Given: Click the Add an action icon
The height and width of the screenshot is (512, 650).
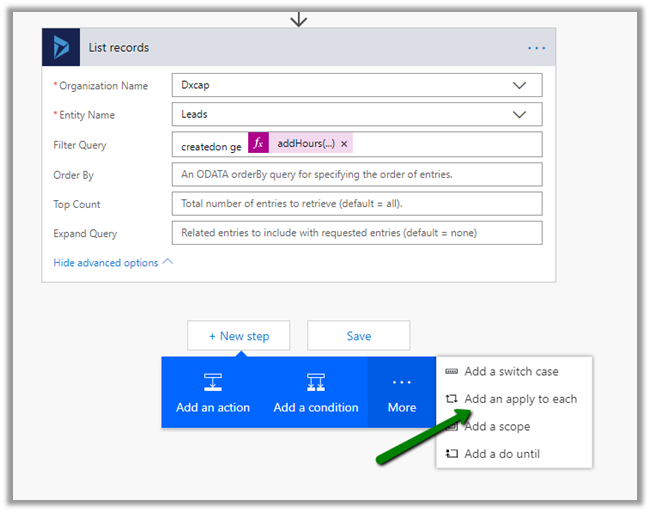Looking at the screenshot, I should 213,382.
